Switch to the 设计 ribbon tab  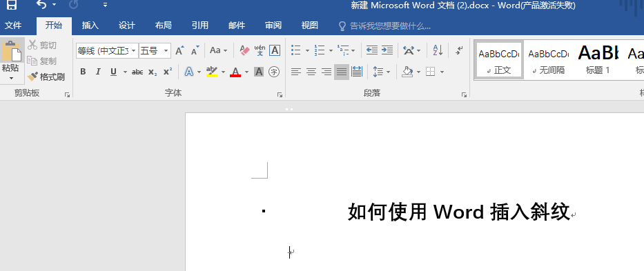127,26
